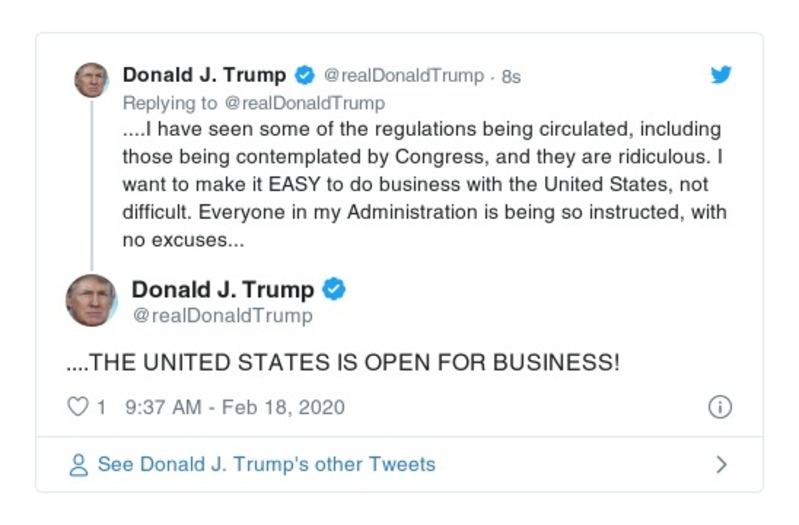Viewport: 799px width, 525px height.
Task: Click the like count number 1
Action: click(x=101, y=407)
